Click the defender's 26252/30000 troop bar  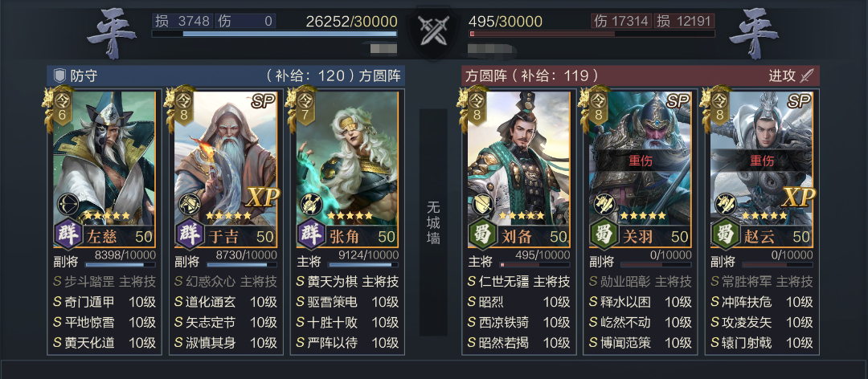click(275, 33)
